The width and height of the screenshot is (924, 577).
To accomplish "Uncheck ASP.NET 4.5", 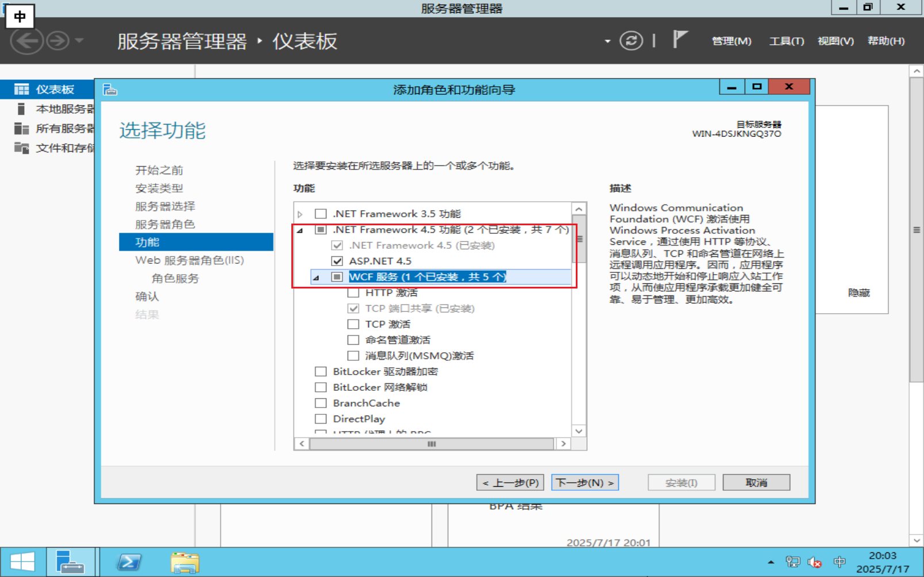I will [337, 261].
